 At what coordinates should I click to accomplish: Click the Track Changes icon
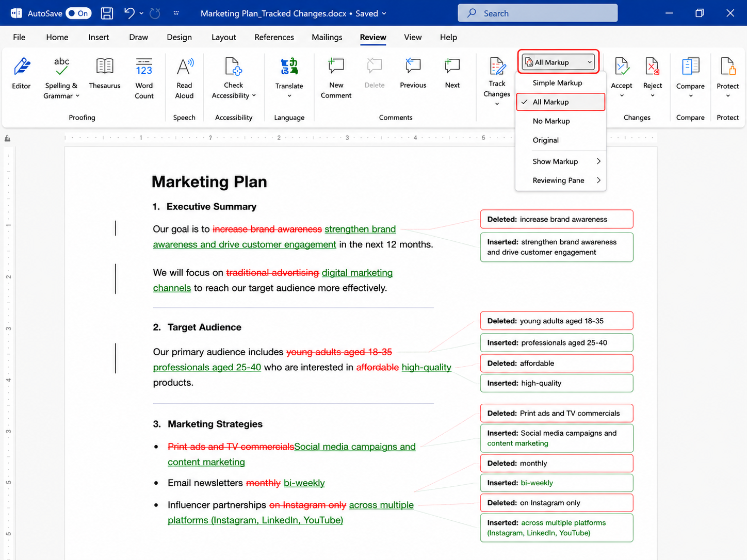tap(497, 67)
